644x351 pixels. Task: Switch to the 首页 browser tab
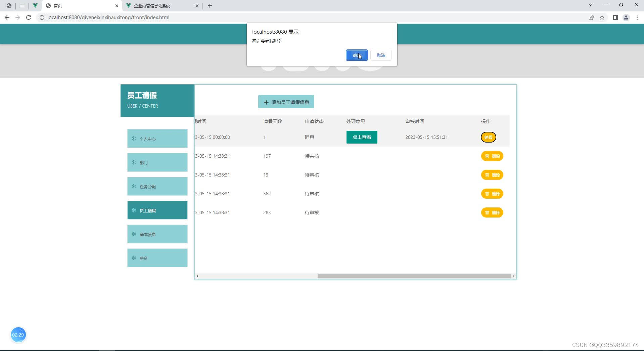coord(81,6)
